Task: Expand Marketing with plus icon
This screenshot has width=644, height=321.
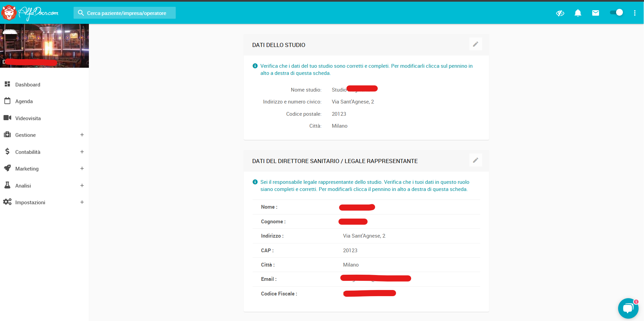Action: tap(82, 168)
